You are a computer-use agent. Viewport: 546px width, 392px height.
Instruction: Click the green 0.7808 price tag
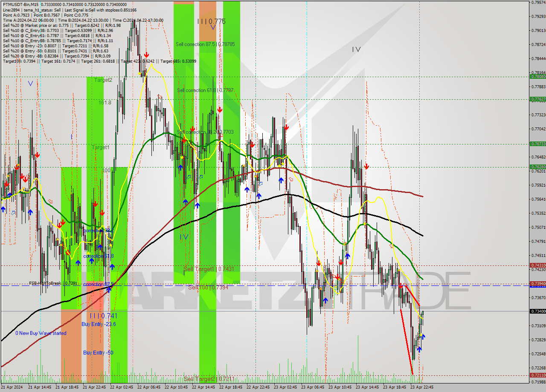(x=537, y=77)
